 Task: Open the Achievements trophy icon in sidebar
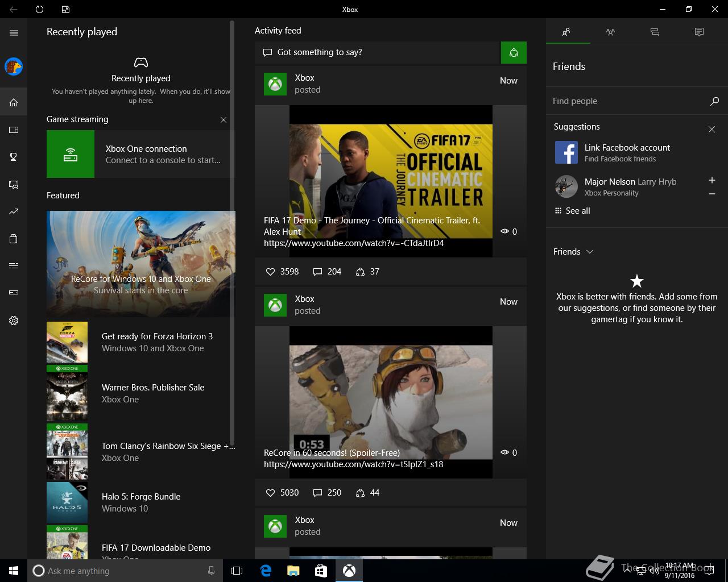point(14,157)
